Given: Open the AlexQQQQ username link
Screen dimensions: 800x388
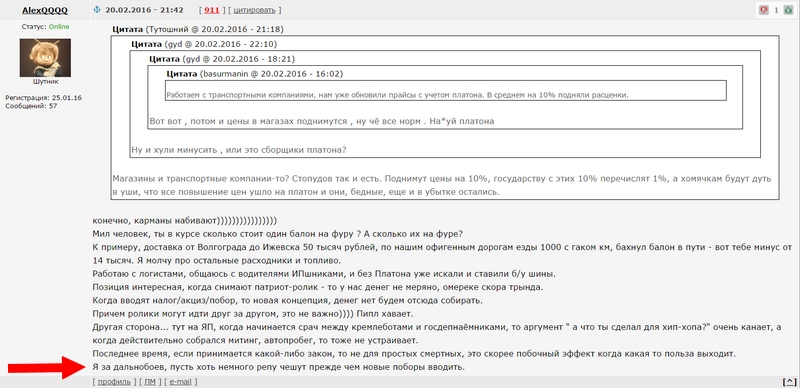Looking at the screenshot, I should 45,10.
